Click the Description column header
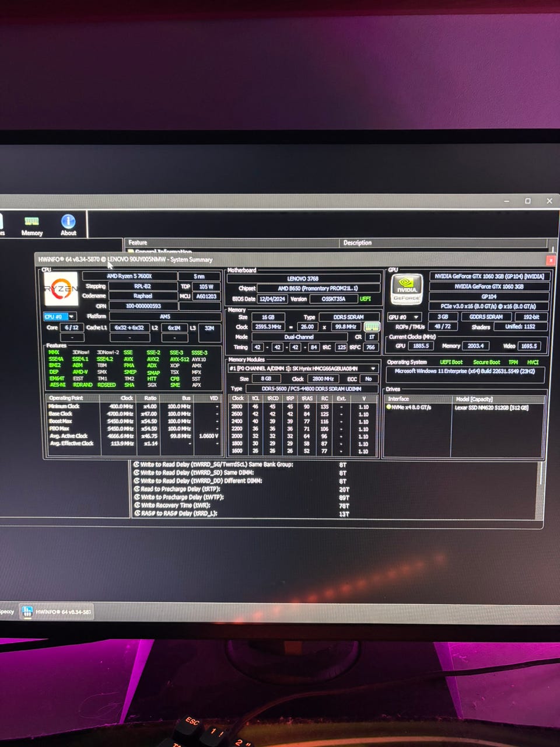The width and height of the screenshot is (560, 747). pos(443,243)
